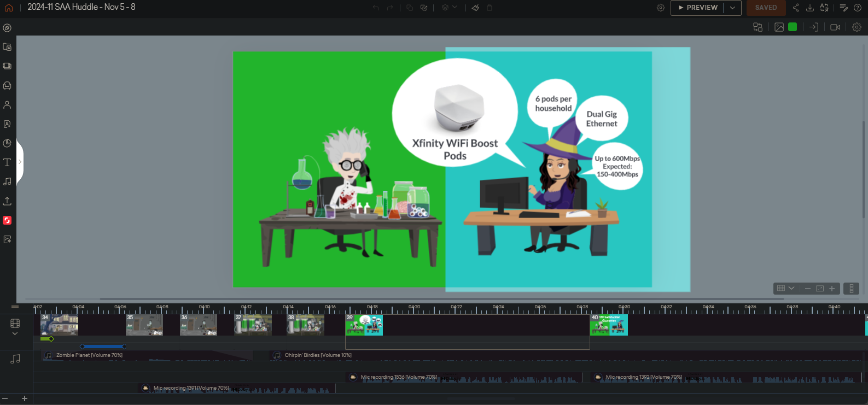Click the download video icon
Screen dimensions: 868x405
click(x=810, y=8)
